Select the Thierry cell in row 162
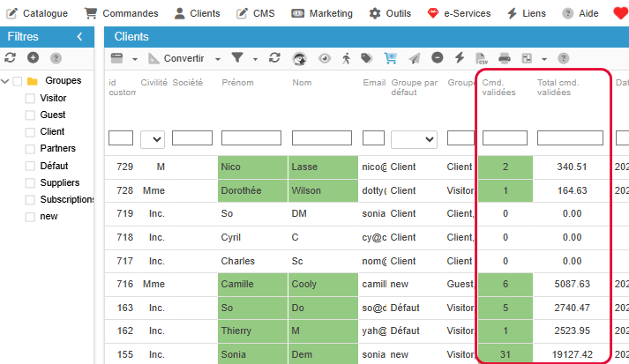The width and height of the screenshot is (629, 364). point(252,331)
